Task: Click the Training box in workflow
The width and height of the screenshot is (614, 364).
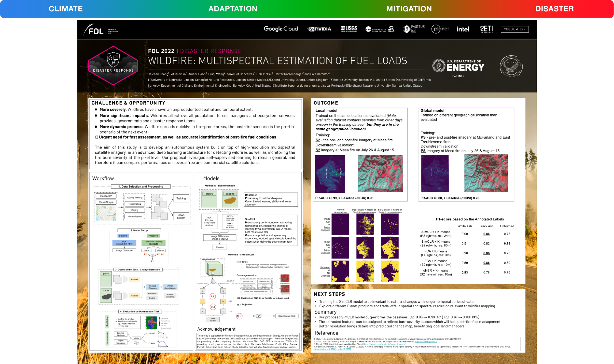Action: [181, 198]
